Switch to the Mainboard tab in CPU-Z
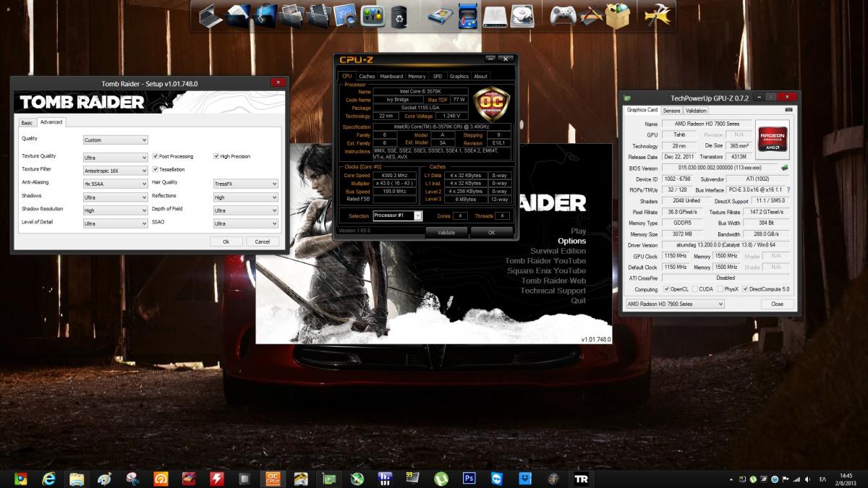 (x=391, y=76)
